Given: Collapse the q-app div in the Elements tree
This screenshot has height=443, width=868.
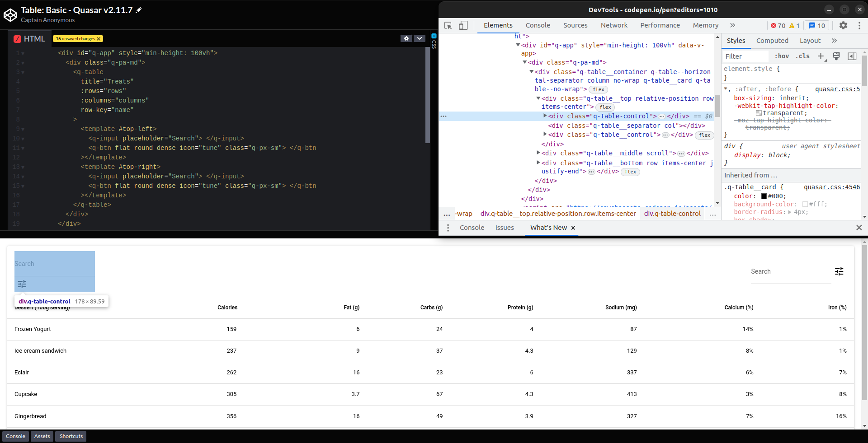Looking at the screenshot, I should (x=518, y=45).
